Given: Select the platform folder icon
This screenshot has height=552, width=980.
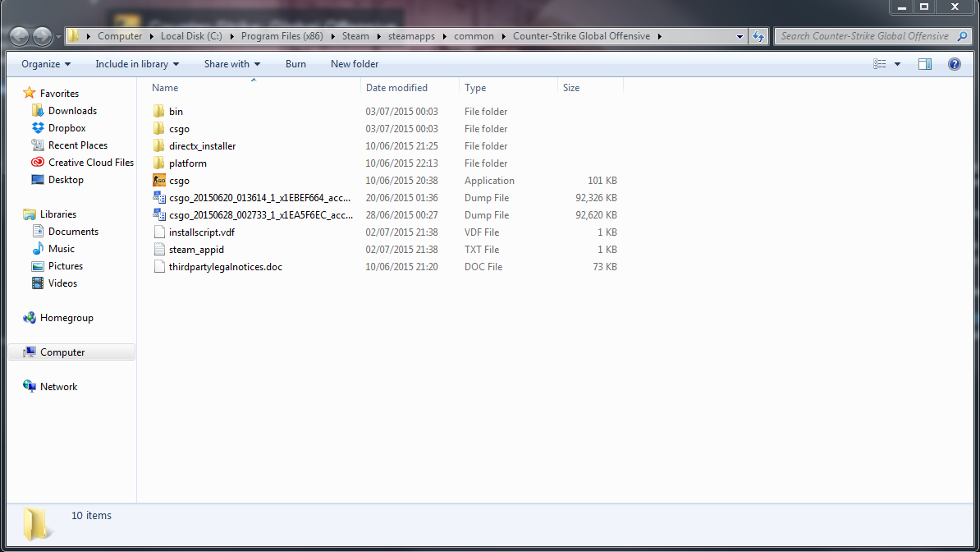Looking at the screenshot, I should (x=158, y=163).
